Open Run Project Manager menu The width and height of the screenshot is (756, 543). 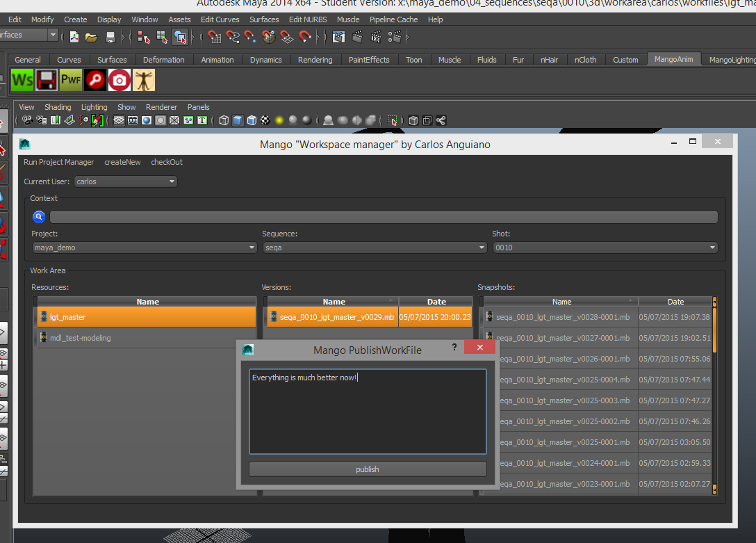click(x=59, y=162)
